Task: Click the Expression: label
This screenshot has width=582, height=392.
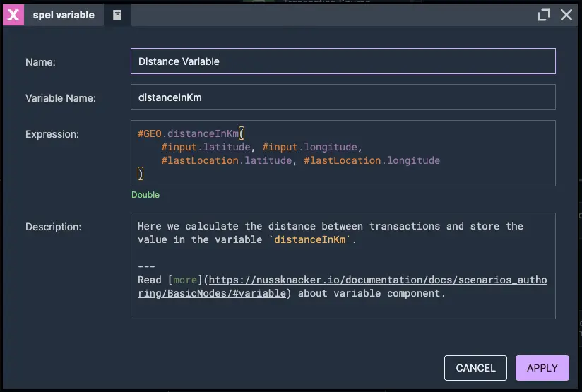Action: (x=52, y=134)
